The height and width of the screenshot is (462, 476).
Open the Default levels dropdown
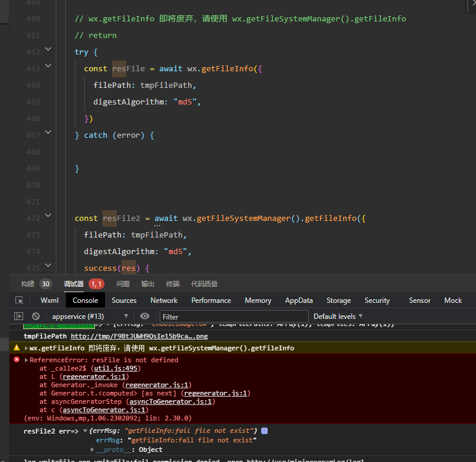(338, 316)
